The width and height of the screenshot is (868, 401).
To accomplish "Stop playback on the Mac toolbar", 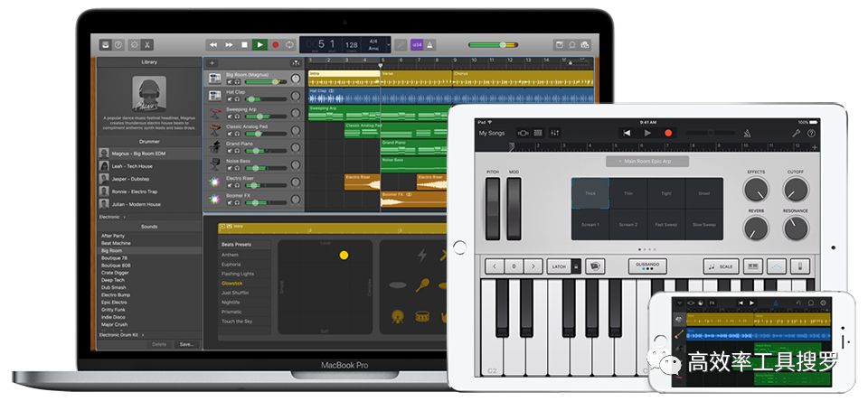I will (x=244, y=45).
